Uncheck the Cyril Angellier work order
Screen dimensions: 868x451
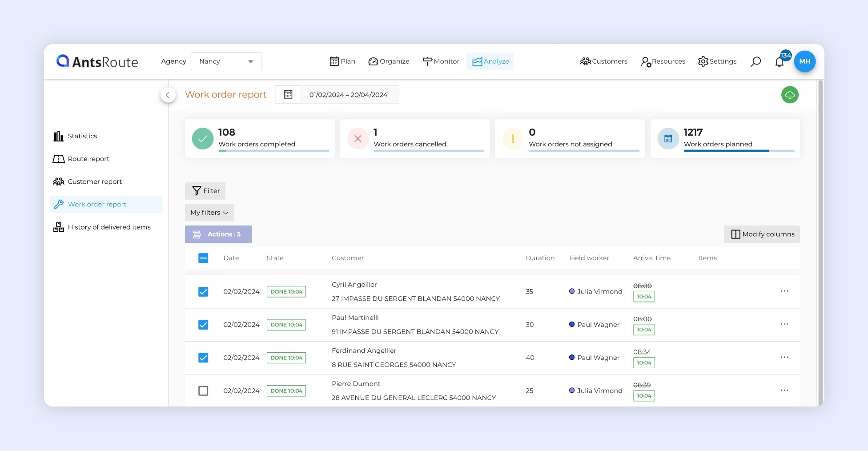[x=203, y=292]
